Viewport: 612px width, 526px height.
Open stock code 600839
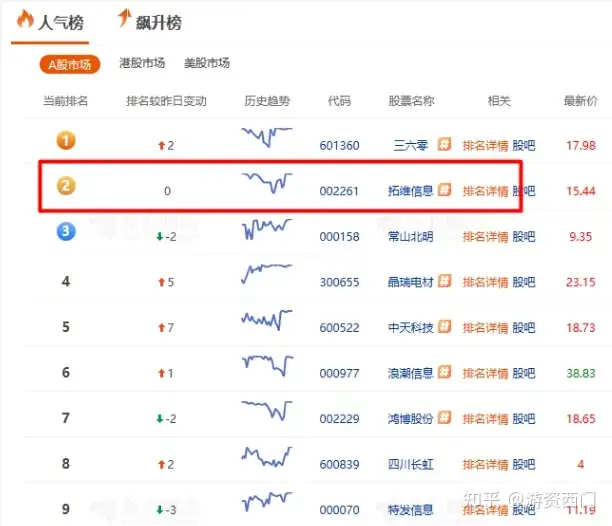point(339,464)
